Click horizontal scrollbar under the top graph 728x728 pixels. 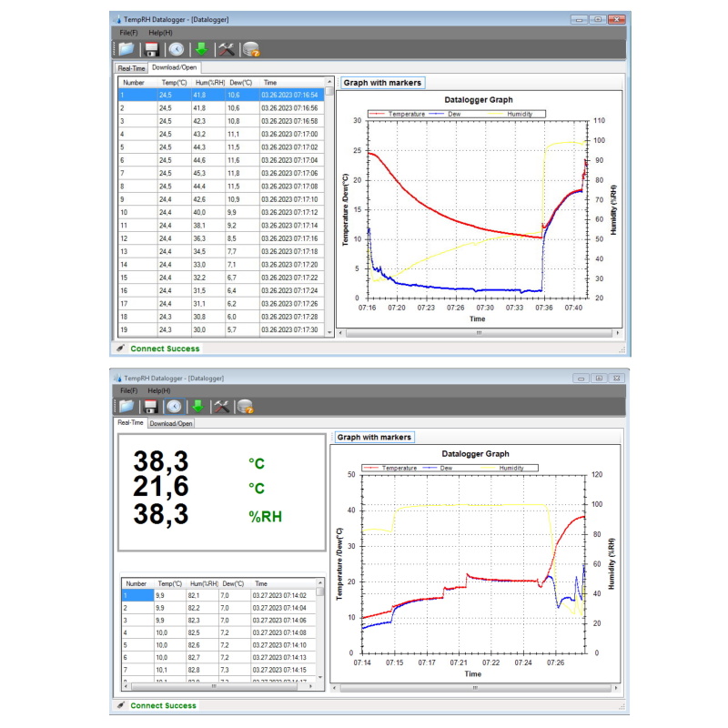[x=478, y=332]
